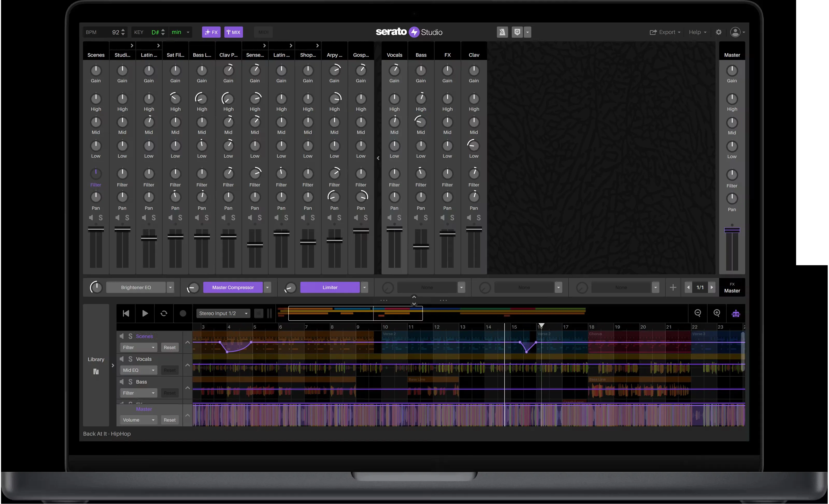Open the Master Volume automation dropdown
The width and height of the screenshot is (829, 504).
tap(139, 421)
